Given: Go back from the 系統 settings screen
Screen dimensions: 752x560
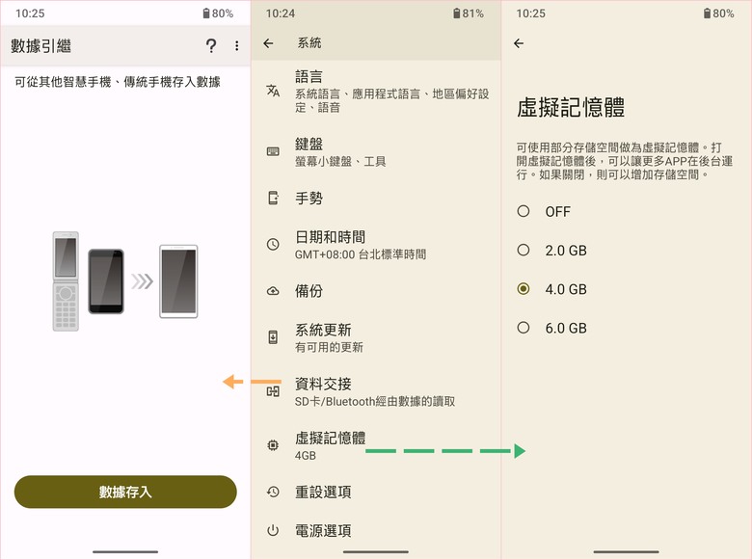Looking at the screenshot, I should pyautogui.click(x=269, y=43).
